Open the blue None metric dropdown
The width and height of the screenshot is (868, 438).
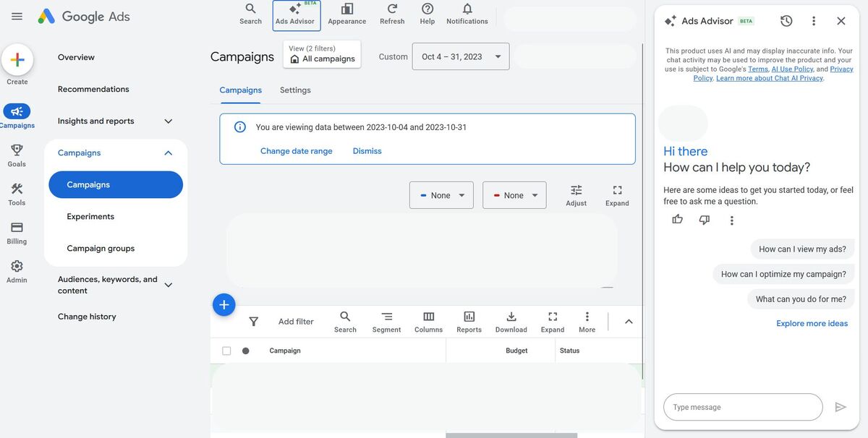(441, 195)
